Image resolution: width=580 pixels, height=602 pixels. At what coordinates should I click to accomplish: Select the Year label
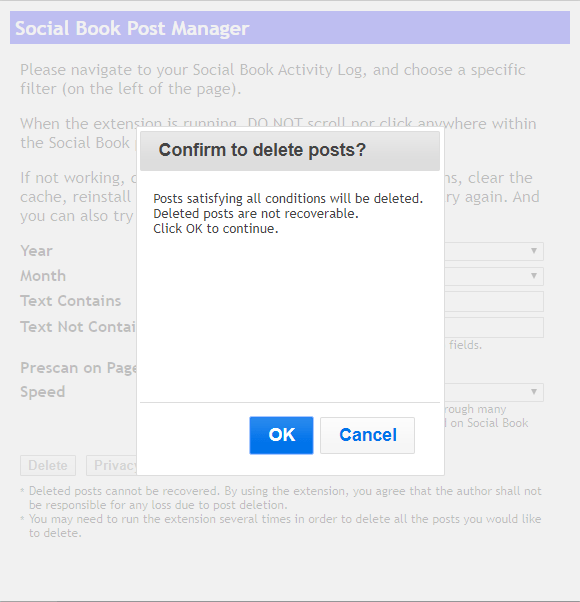pos(36,251)
